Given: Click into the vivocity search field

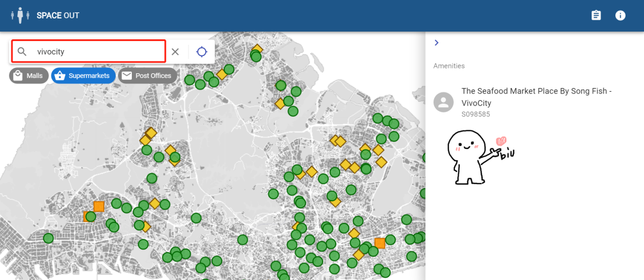Looking at the screenshot, I should tap(98, 52).
